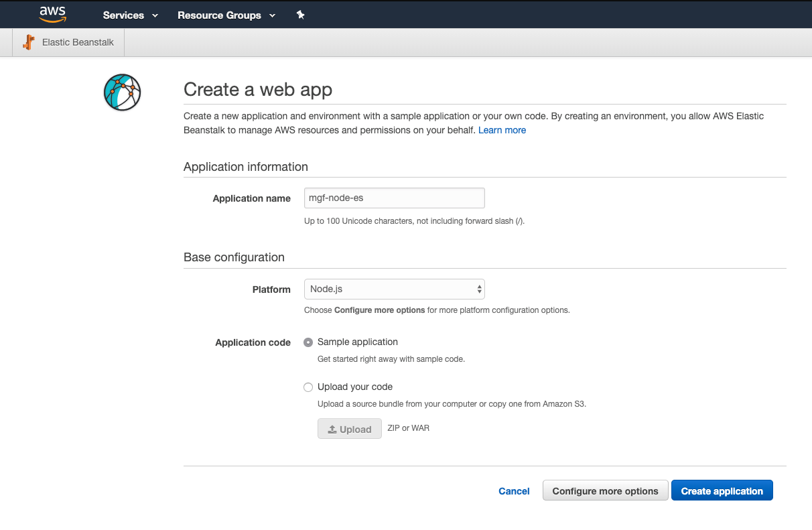Select the Upload your code option
This screenshot has height=530, width=812.
(x=308, y=387)
